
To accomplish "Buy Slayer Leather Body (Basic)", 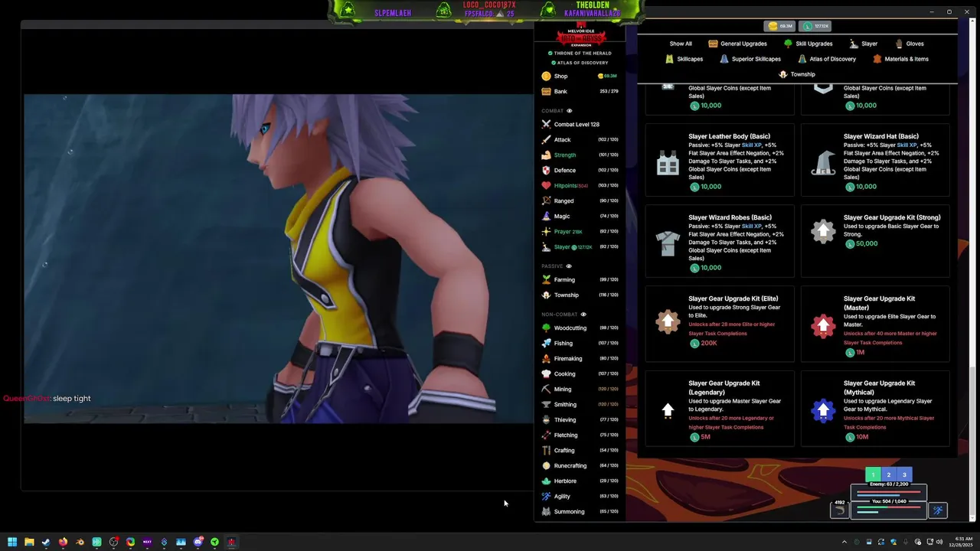I will coord(720,161).
